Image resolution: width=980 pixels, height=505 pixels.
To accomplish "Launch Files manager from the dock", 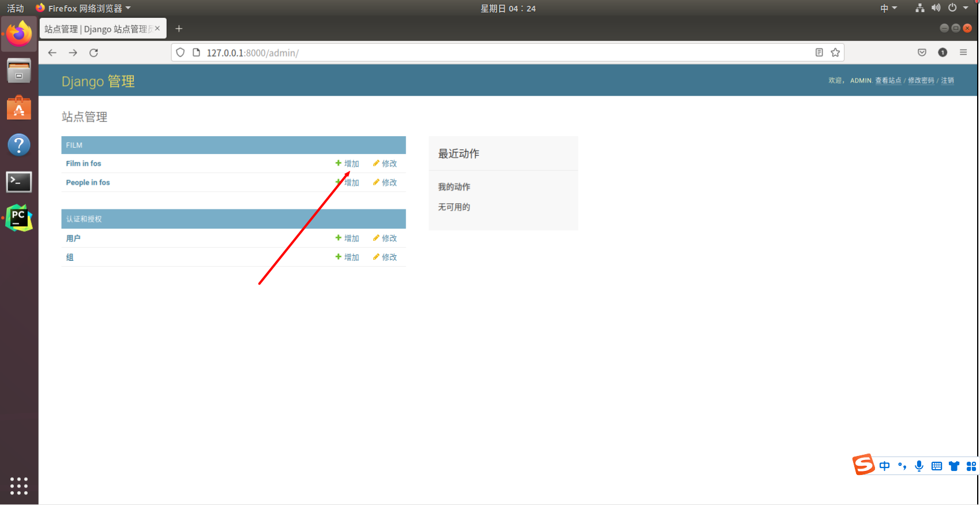I will 19,71.
